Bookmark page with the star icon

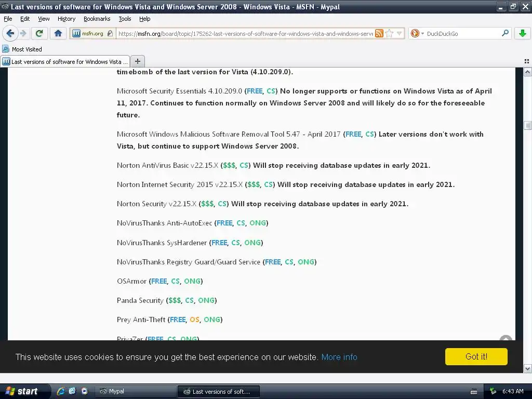point(390,33)
